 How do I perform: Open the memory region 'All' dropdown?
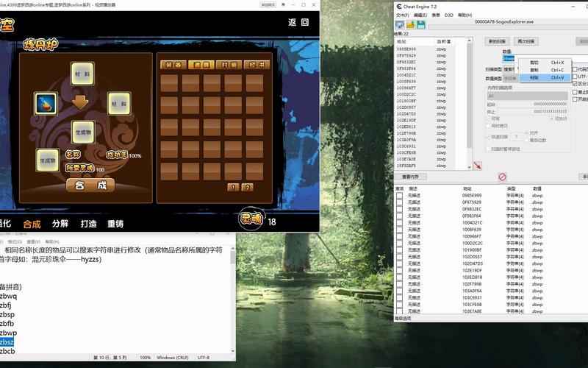tap(527, 96)
